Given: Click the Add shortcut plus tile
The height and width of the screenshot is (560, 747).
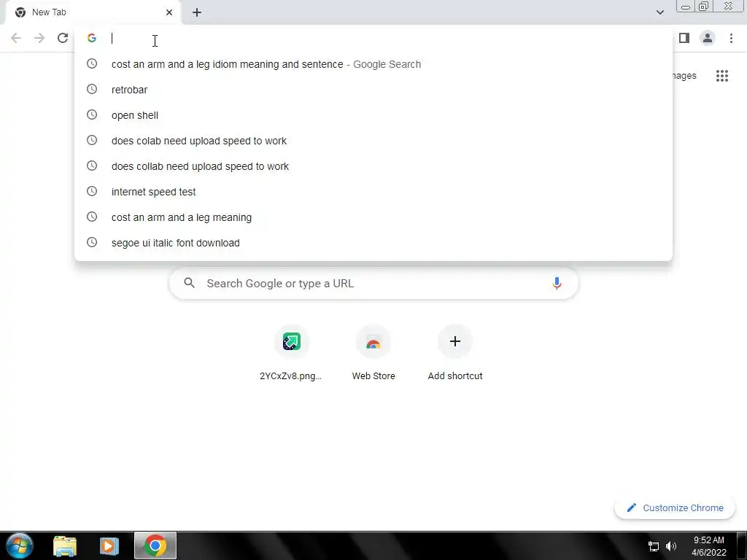Looking at the screenshot, I should point(455,353).
